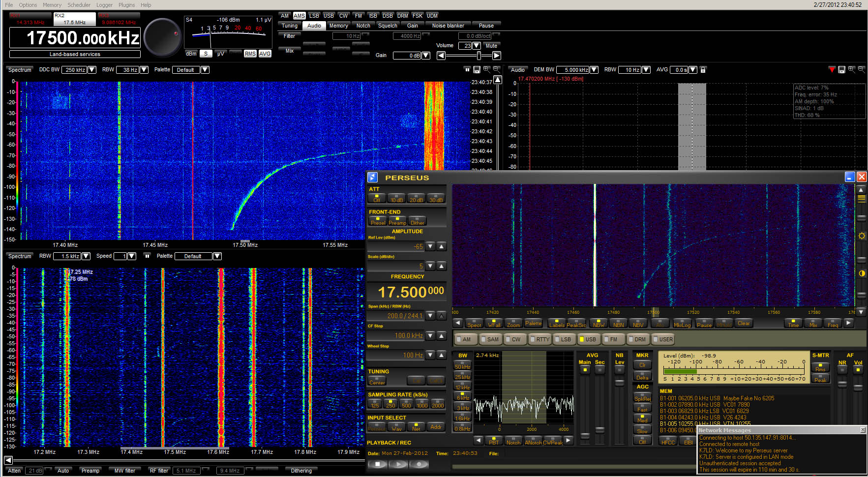Image resolution: width=868 pixels, height=477 pixels.
Task: Click the Perseus brightness sun icon
Action: (x=862, y=236)
